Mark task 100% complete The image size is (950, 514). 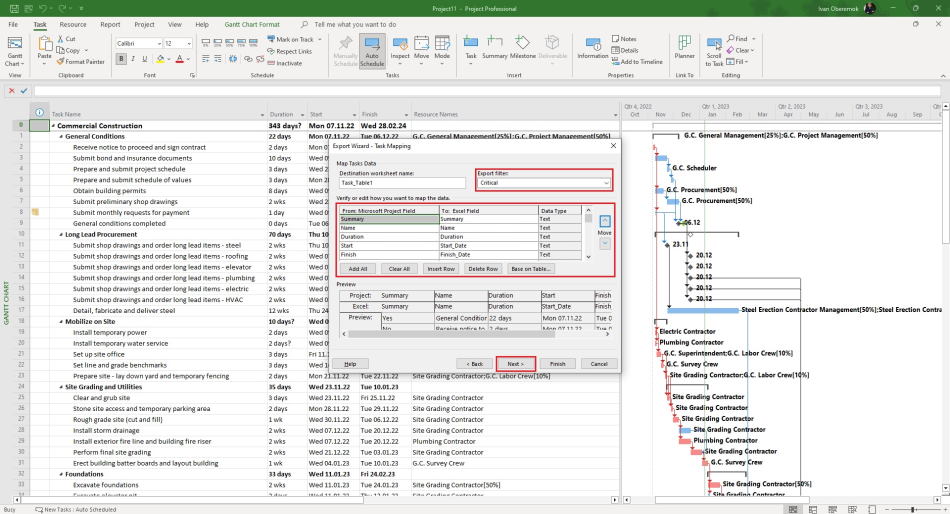pos(254,44)
